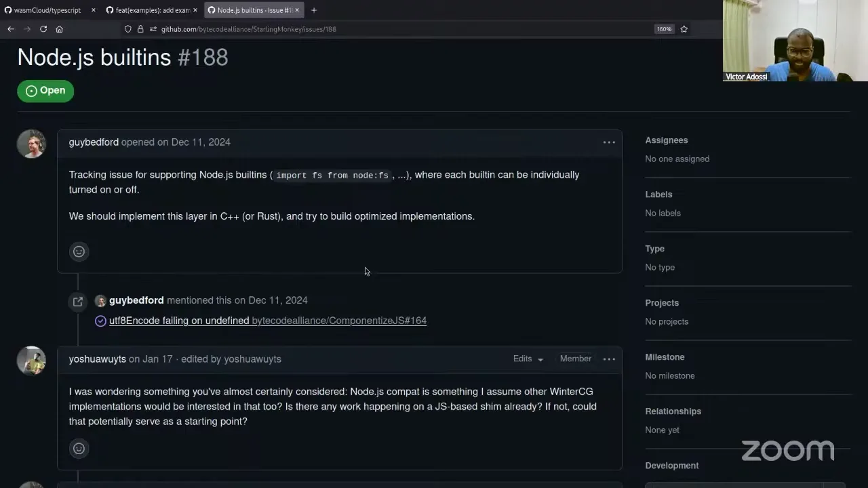Click the 'No projects' text

pyautogui.click(x=667, y=321)
